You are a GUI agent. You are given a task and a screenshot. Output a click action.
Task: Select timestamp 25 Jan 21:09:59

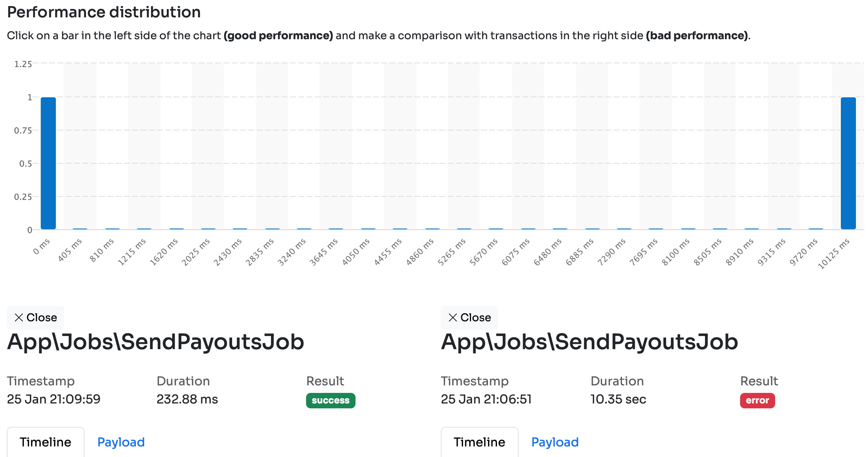click(54, 399)
